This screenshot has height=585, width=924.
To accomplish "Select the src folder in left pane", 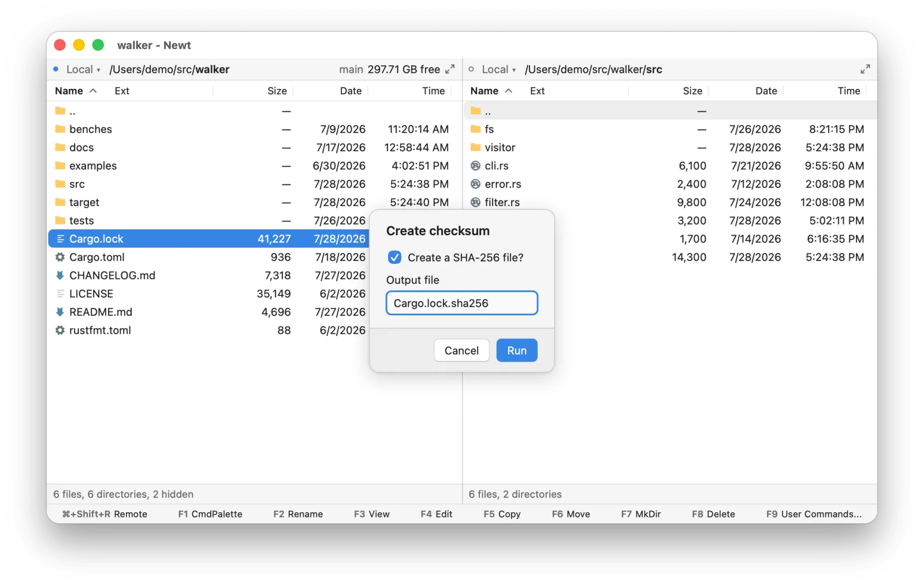I will click(x=255, y=184).
